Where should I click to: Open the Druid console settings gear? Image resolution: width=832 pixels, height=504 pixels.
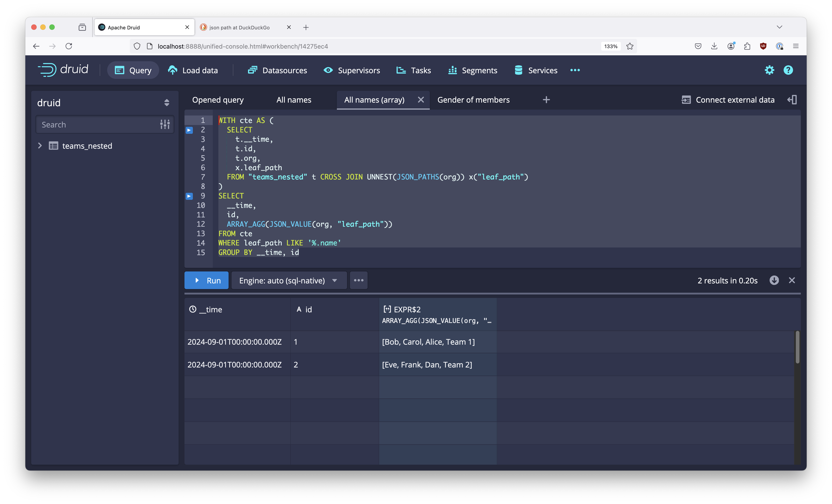click(769, 70)
